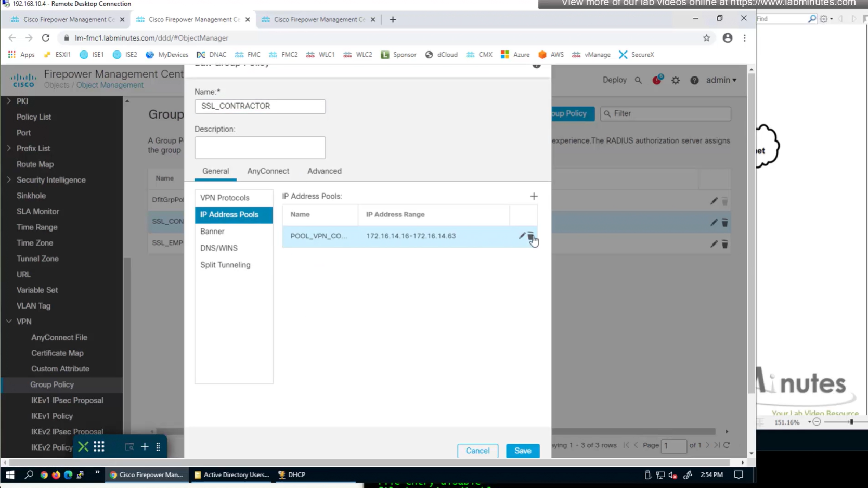Collapse the VPN section in sidebar
The image size is (868, 488).
tap(9, 322)
